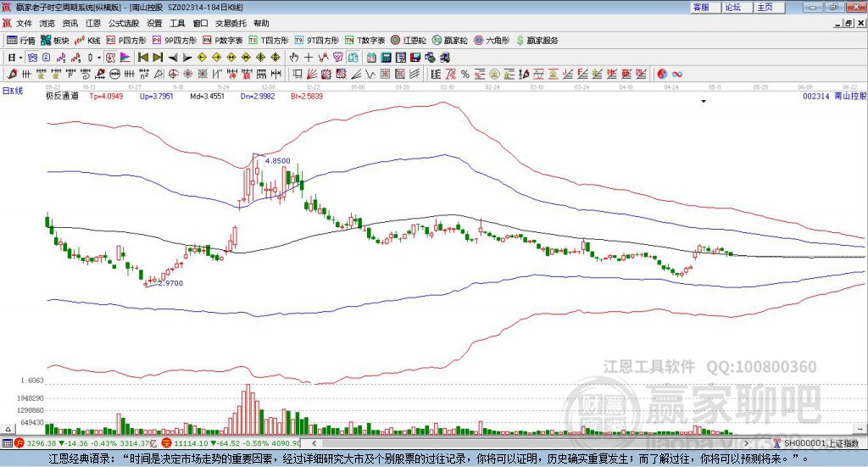Open the T四方形 tool

point(269,41)
